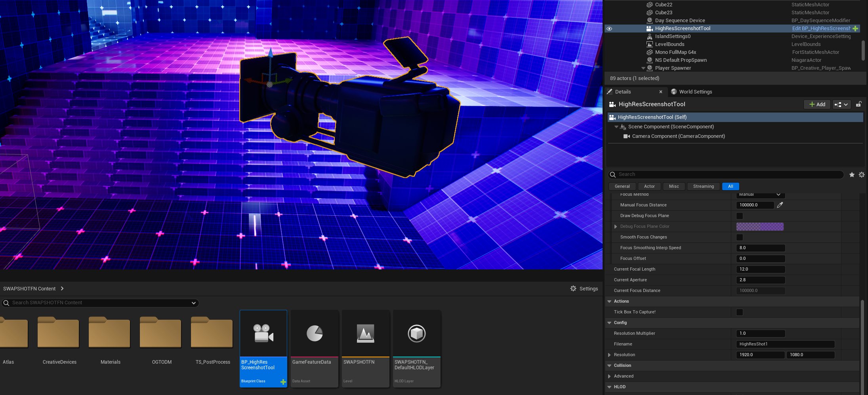Select the Streaming filter tab
This screenshot has height=395, width=868.
coord(703,187)
